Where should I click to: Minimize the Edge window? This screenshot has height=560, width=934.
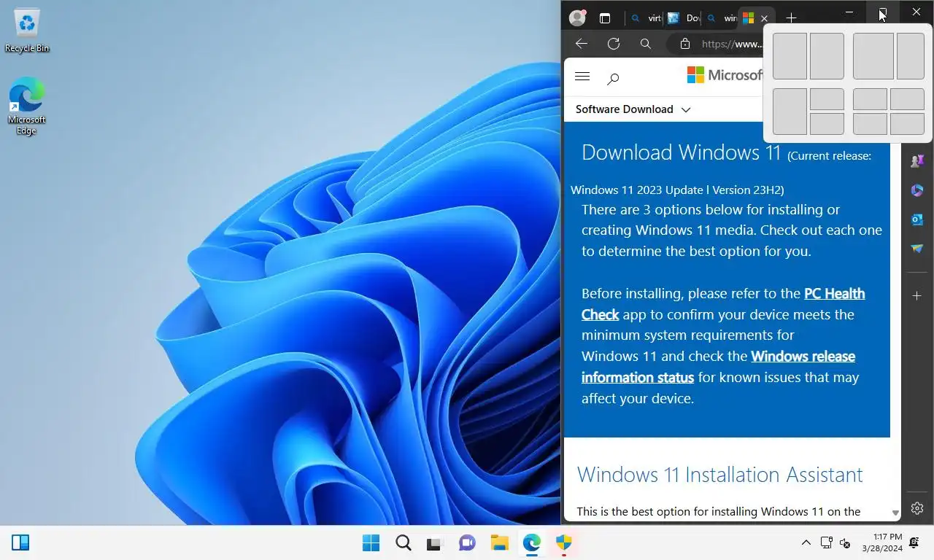[849, 12]
